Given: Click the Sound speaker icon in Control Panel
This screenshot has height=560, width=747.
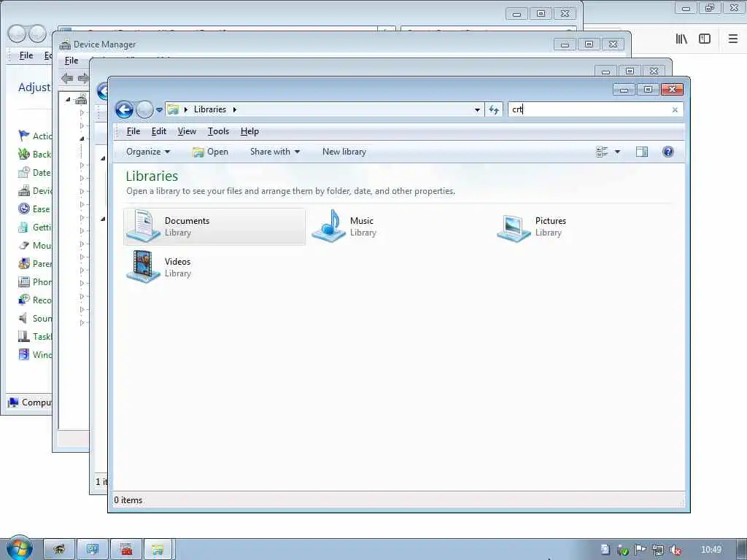Looking at the screenshot, I should pyautogui.click(x=23, y=318).
